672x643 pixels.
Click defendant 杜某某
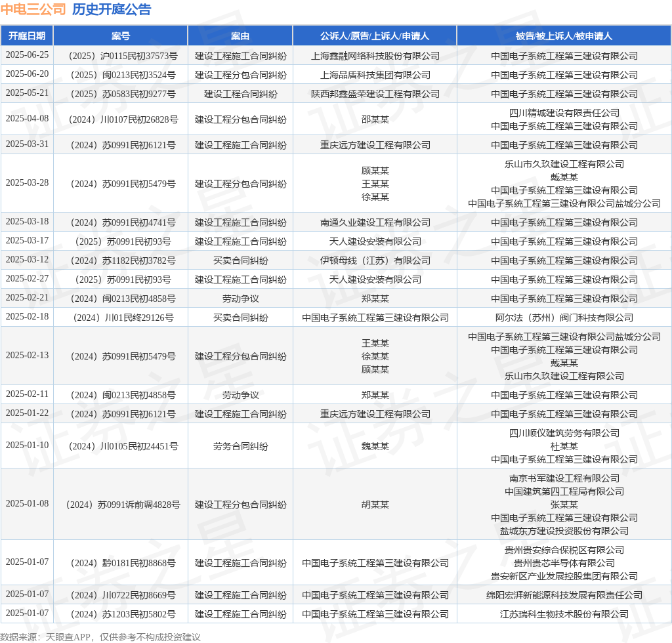click(564, 446)
